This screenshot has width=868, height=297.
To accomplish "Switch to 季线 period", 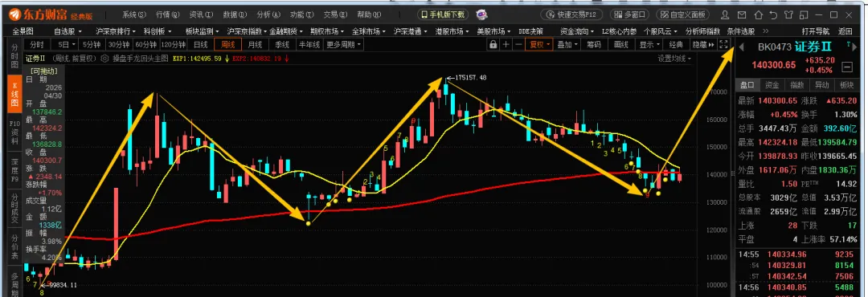I will click(x=282, y=45).
